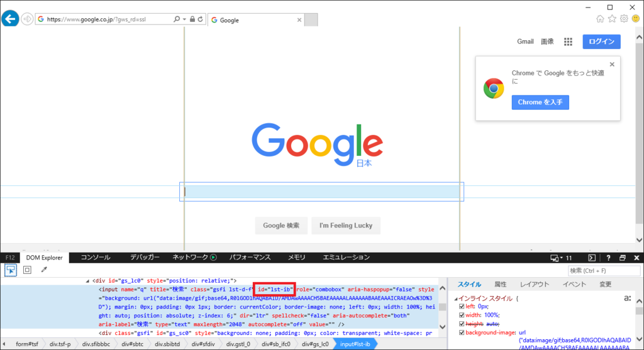Close the developer tools panel
Screen dimensions: 644x350
(636, 258)
